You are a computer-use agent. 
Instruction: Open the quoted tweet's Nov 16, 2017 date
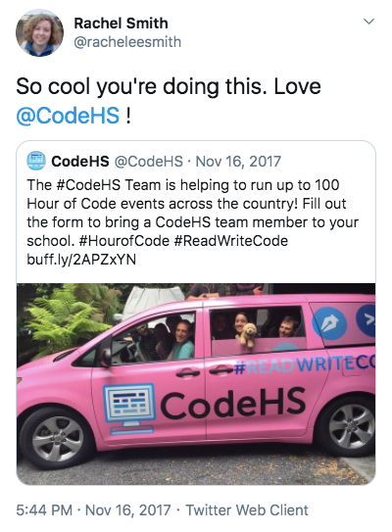click(238, 161)
